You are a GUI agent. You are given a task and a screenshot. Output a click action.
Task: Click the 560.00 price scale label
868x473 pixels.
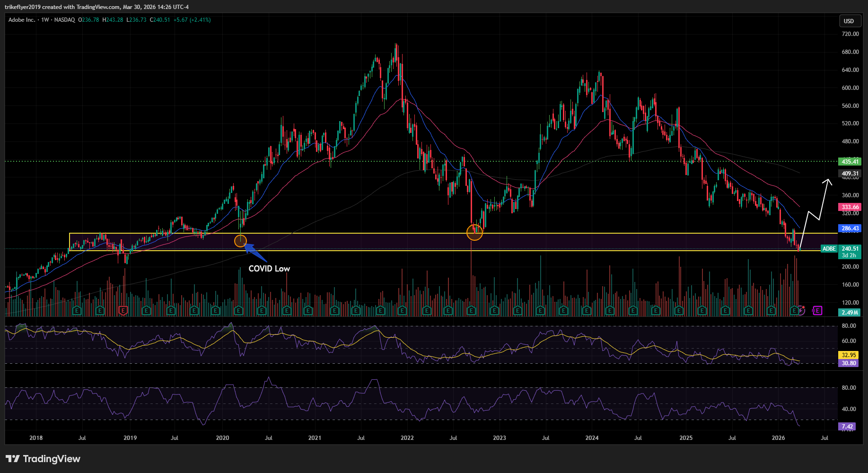850,106
